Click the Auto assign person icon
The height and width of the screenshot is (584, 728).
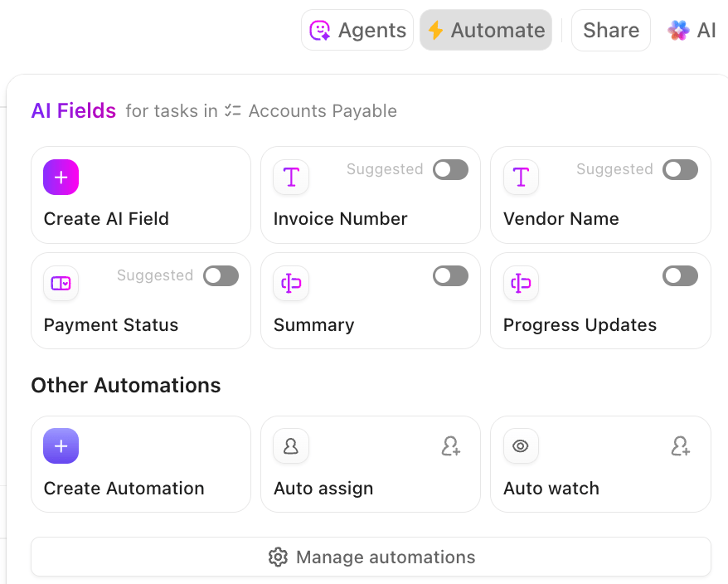(x=290, y=445)
